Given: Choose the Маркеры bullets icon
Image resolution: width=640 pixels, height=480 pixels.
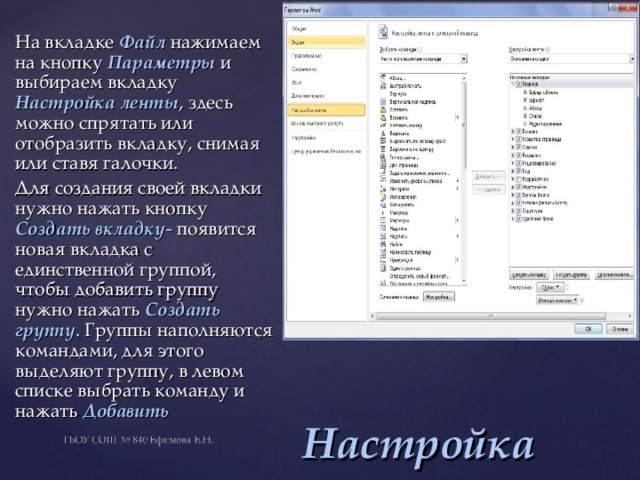Looking at the screenshot, I should pos(383,220).
